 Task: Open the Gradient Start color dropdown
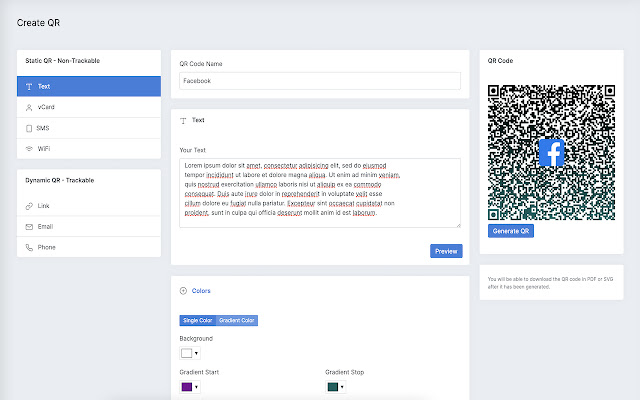pos(196,386)
